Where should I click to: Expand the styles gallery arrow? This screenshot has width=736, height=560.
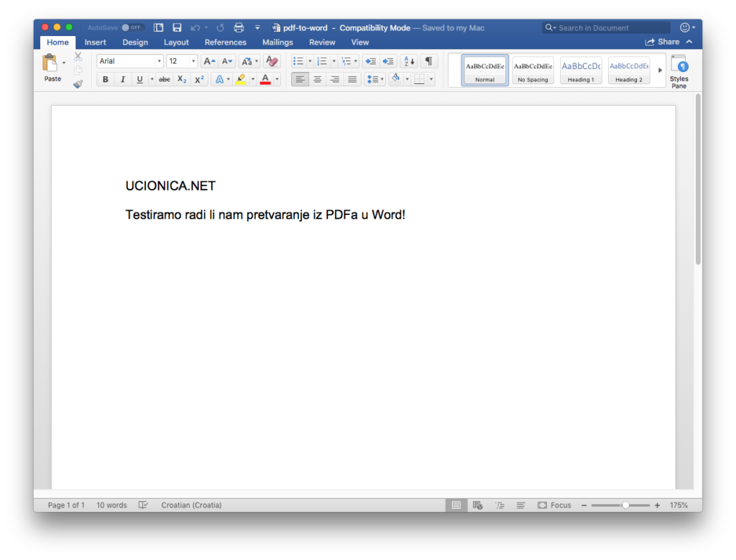[x=660, y=70]
